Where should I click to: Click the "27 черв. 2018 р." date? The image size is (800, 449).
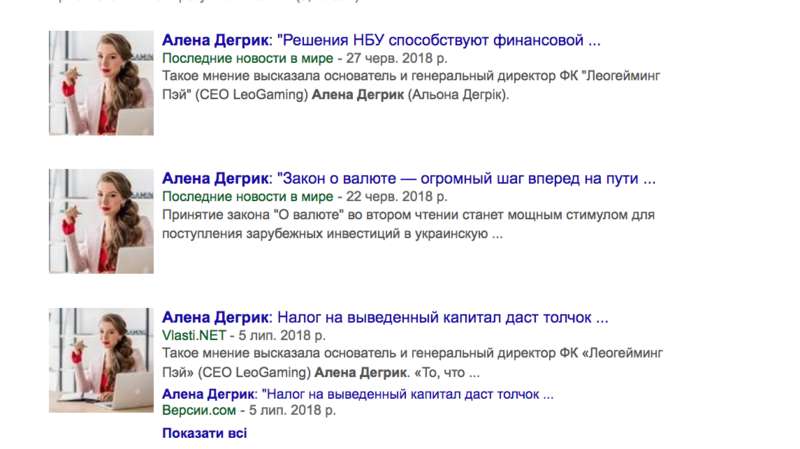point(396,59)
